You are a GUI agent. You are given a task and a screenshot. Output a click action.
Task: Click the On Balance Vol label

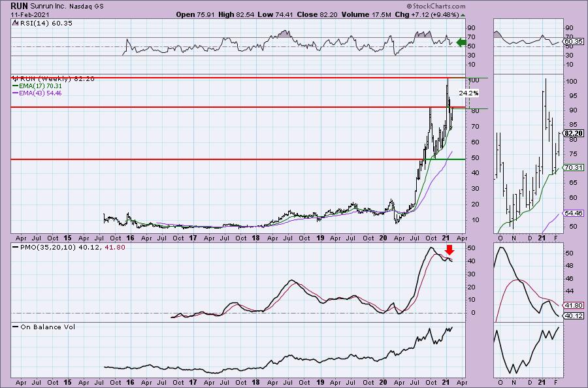pos(48,327)
